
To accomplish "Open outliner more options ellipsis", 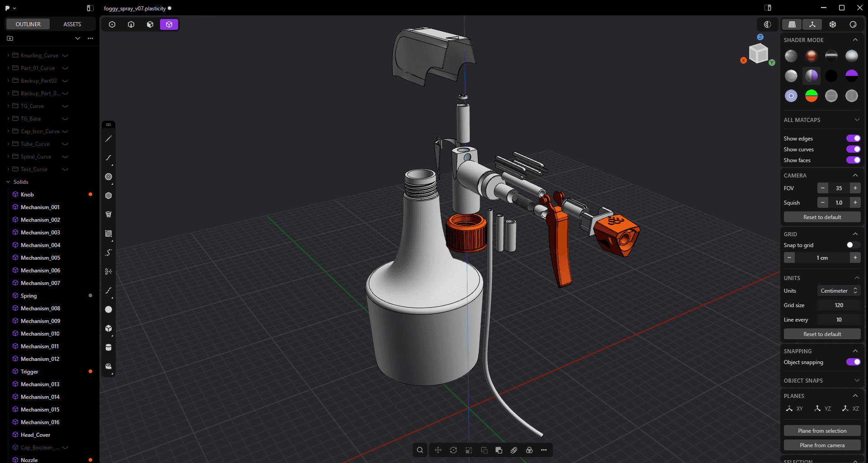I will pos(90,38).
